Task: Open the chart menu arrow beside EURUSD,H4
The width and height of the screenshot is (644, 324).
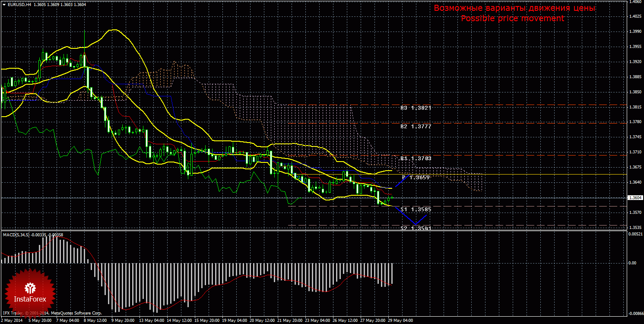Action: coord(3,4)
